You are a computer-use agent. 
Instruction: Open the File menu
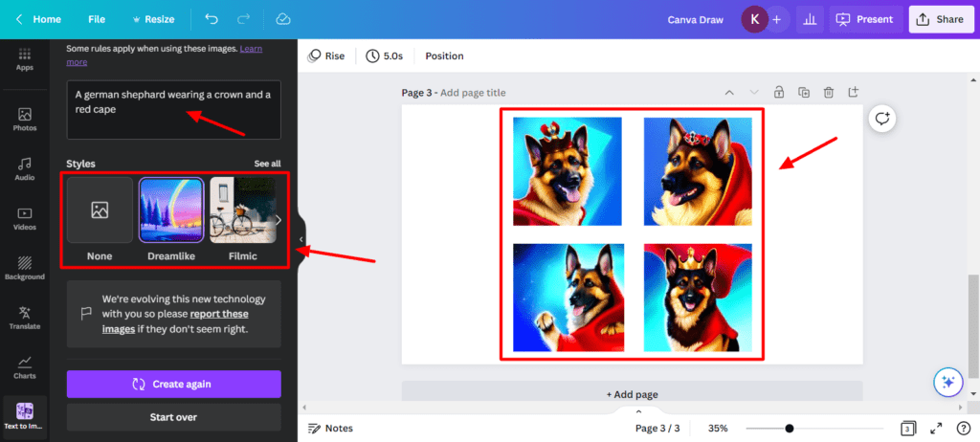point(97,19)
